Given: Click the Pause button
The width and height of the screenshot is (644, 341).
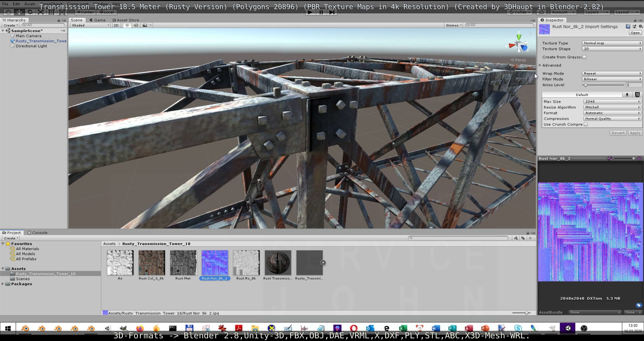Looking at the screenshot, I should [321, 12].
